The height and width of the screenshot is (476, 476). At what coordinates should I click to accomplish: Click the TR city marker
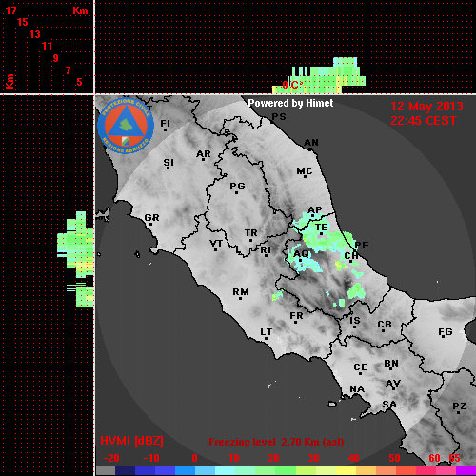tap(250, 240)
